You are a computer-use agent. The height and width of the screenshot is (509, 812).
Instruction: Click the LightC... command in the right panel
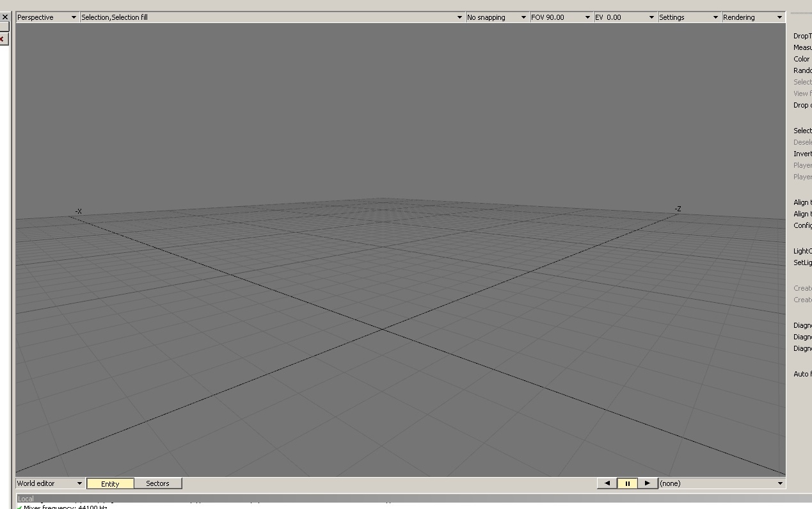click(x=802, y=251)
